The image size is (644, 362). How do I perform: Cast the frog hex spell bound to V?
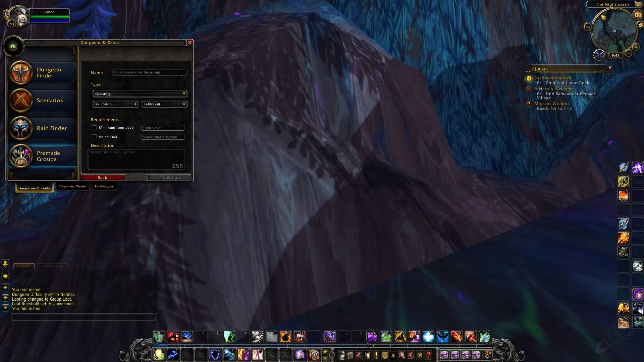(386, 337)
